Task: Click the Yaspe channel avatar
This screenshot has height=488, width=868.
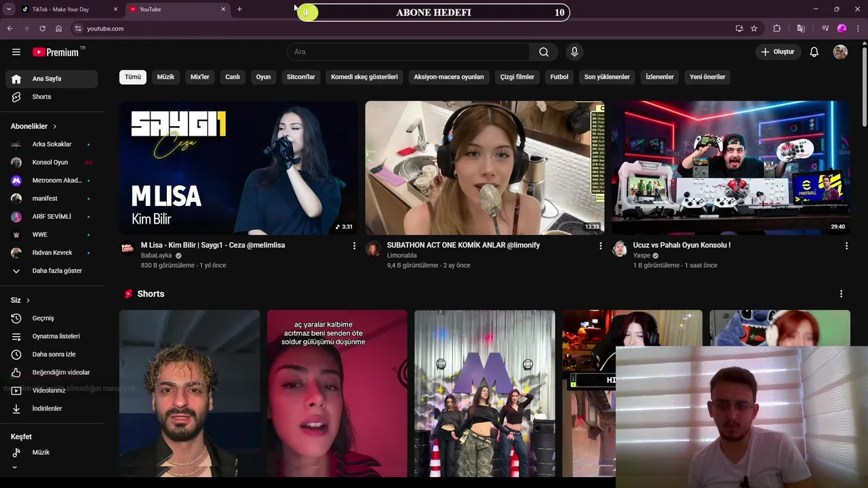Action: [x=619, y=249]
